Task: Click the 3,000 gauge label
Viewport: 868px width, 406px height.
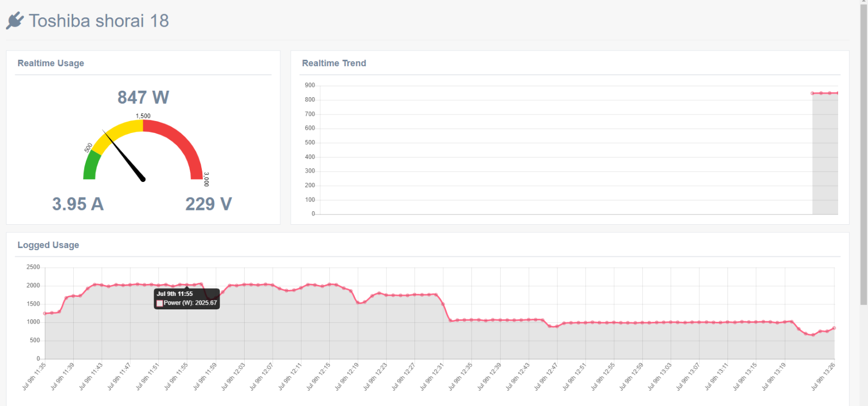Action: pyautogui.click(x=206, y=180)
